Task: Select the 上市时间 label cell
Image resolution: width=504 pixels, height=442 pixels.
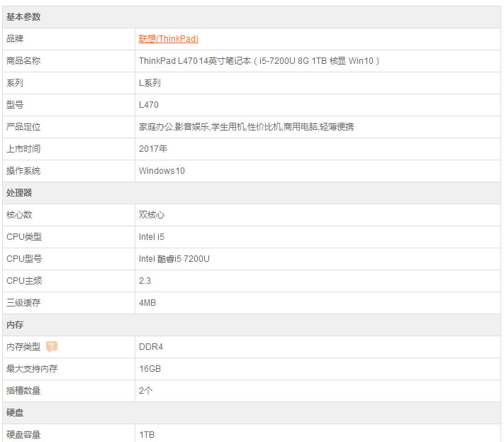Action: [x=69, y=149]
